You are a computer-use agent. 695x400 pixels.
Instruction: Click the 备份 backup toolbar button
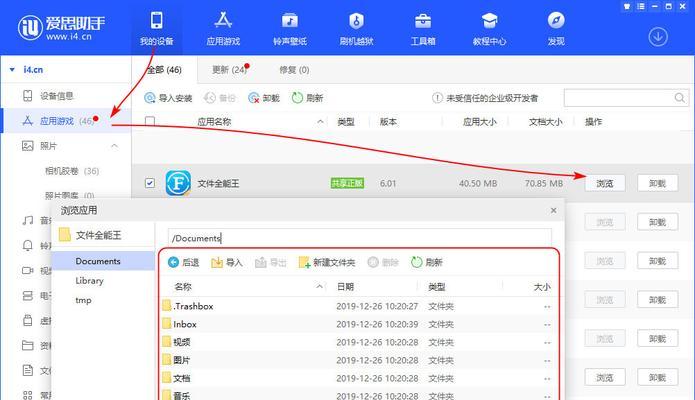tap(220, 98)
